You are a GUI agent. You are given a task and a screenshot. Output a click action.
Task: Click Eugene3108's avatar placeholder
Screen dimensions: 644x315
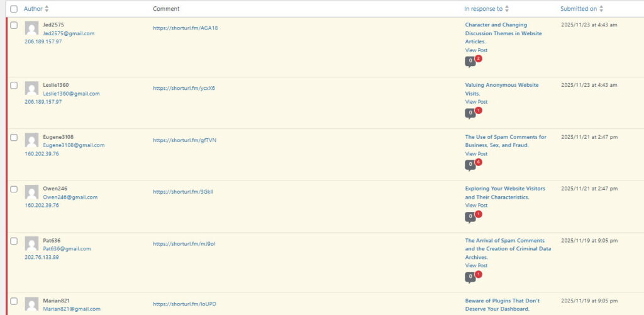point(31,140)
